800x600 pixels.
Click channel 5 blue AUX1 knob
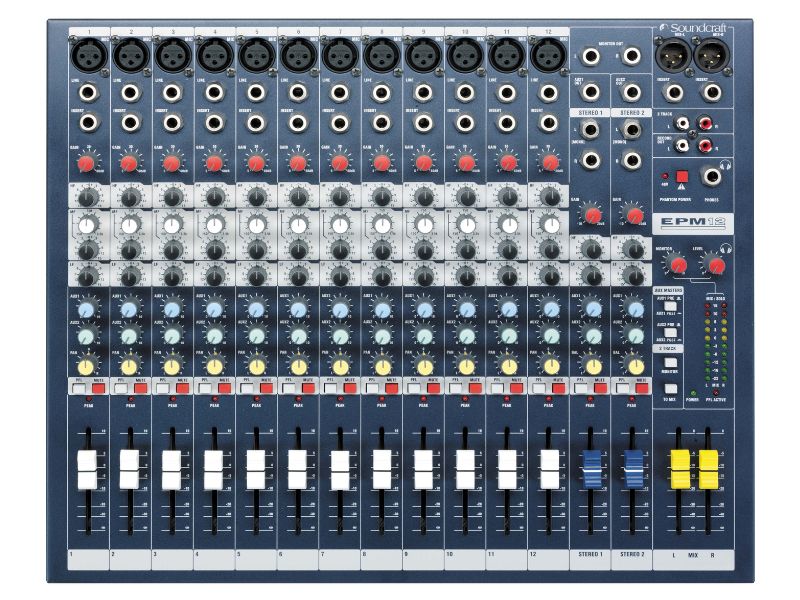pos(256,311)
